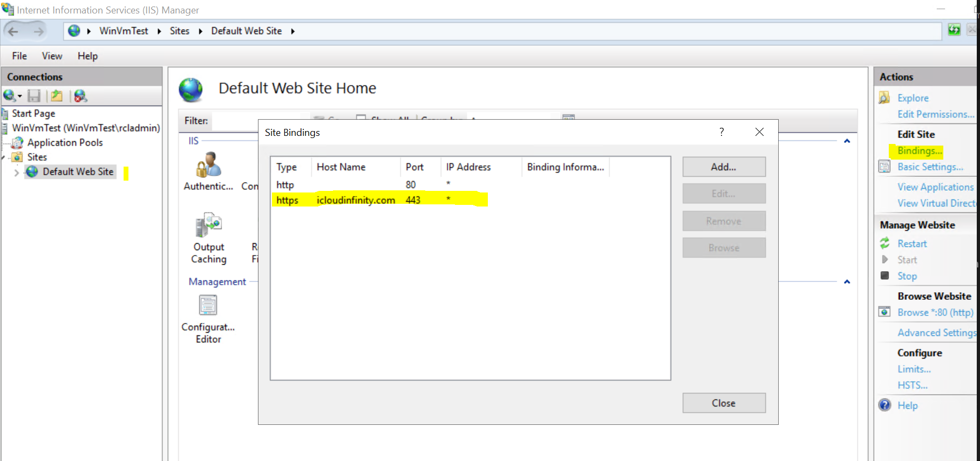
Task: Open the Output Caching feature icon
Action: (209, 225)
